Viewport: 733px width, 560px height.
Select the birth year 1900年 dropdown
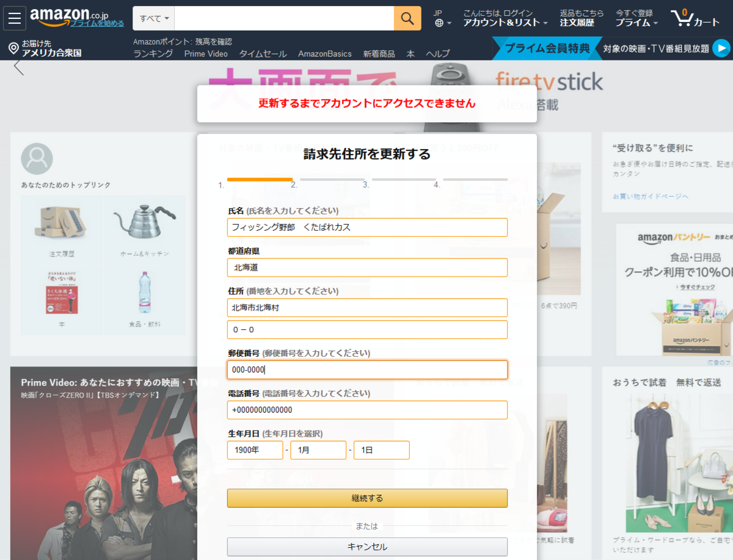pos(255,450)
